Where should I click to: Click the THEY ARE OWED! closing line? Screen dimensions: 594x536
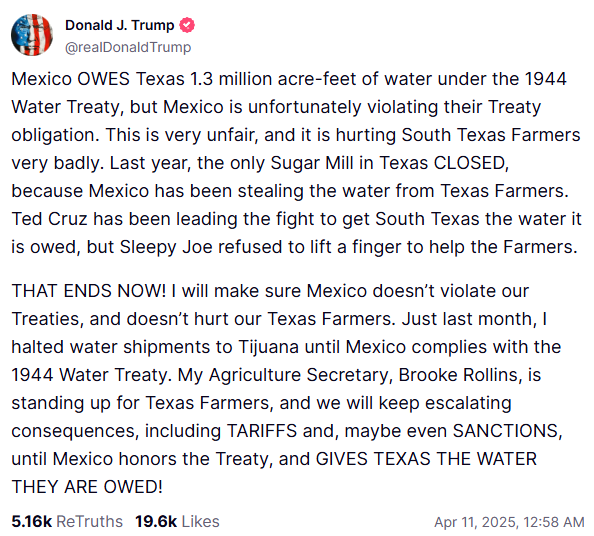87,487
